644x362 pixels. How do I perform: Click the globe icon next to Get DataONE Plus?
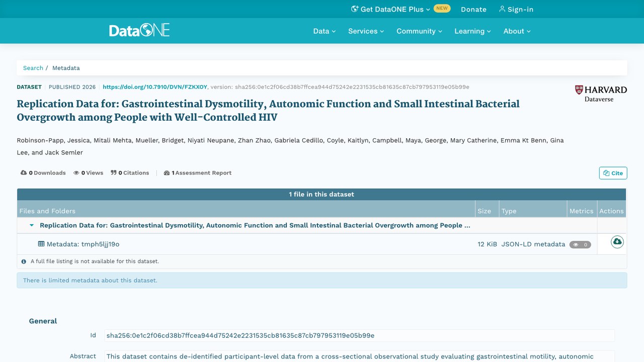point(355,9)
